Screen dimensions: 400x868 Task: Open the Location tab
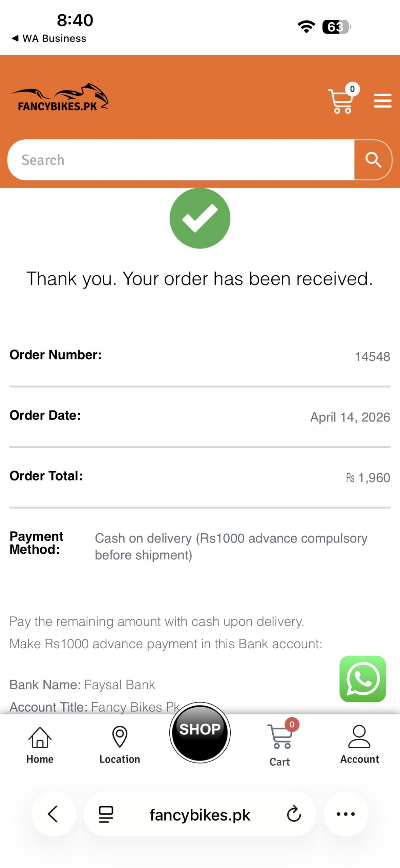120,745
